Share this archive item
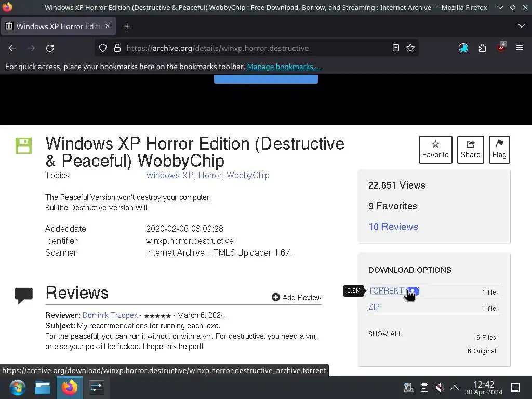The width and height of the screenshot is (532, 399). tap(470, 150)
